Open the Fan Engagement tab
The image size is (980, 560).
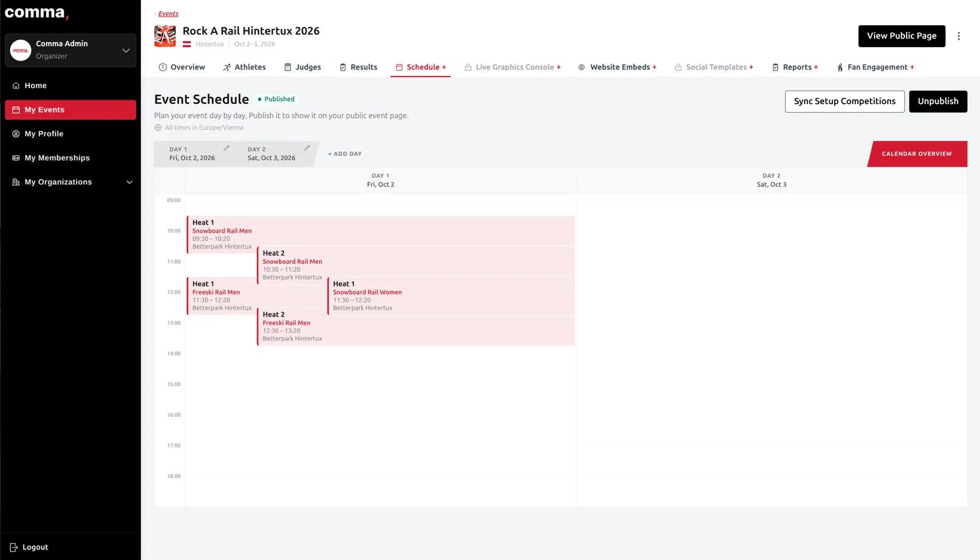875,67
